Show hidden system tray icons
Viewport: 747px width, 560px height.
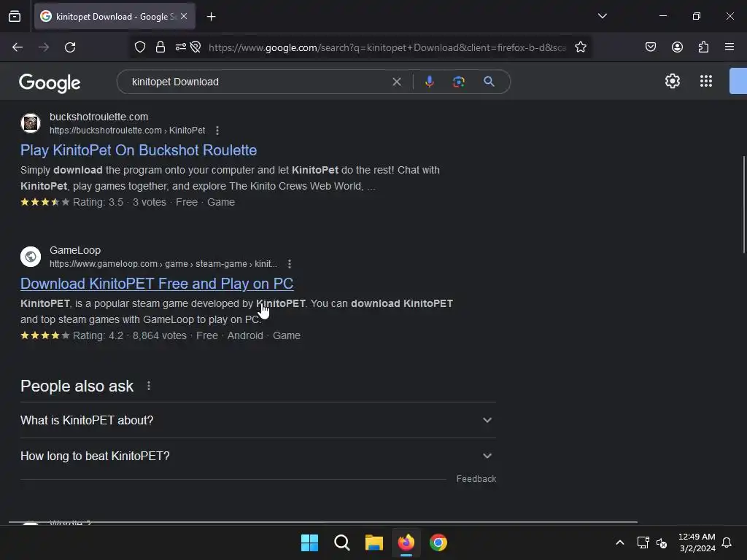[620, 542]
